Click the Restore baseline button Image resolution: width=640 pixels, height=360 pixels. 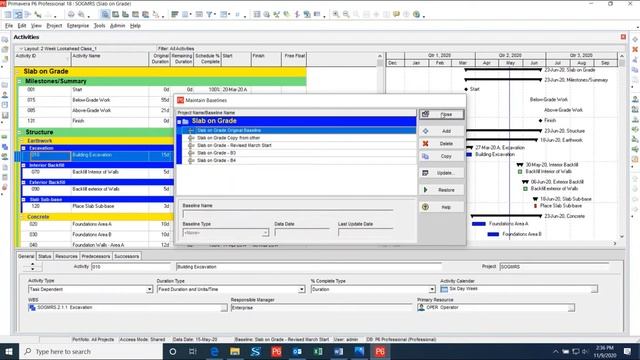pyautogui.click(x=441, y=190)
